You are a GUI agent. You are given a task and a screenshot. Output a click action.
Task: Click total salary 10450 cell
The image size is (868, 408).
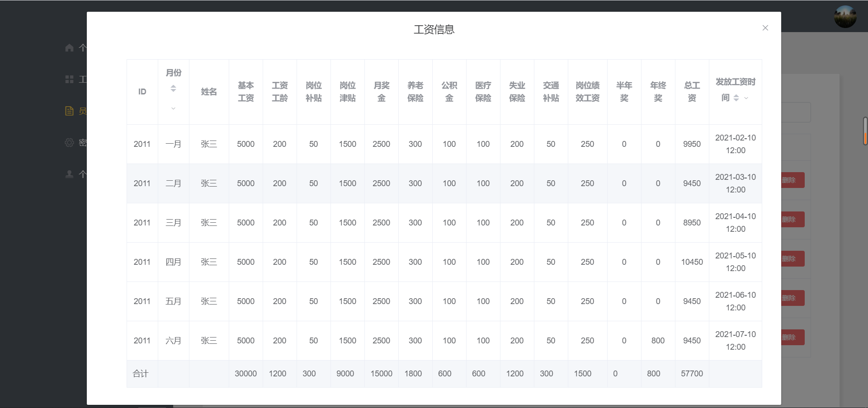click(x=692, y=262)
